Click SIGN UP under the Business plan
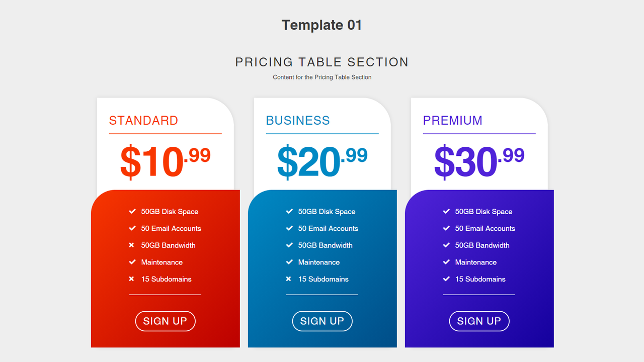The width and height of the screenshot is (644, 362). tap(322, 321)
